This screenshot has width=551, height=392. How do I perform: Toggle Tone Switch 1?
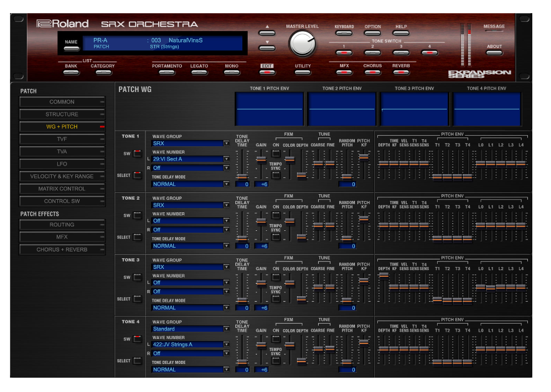[x=344, y=53]
